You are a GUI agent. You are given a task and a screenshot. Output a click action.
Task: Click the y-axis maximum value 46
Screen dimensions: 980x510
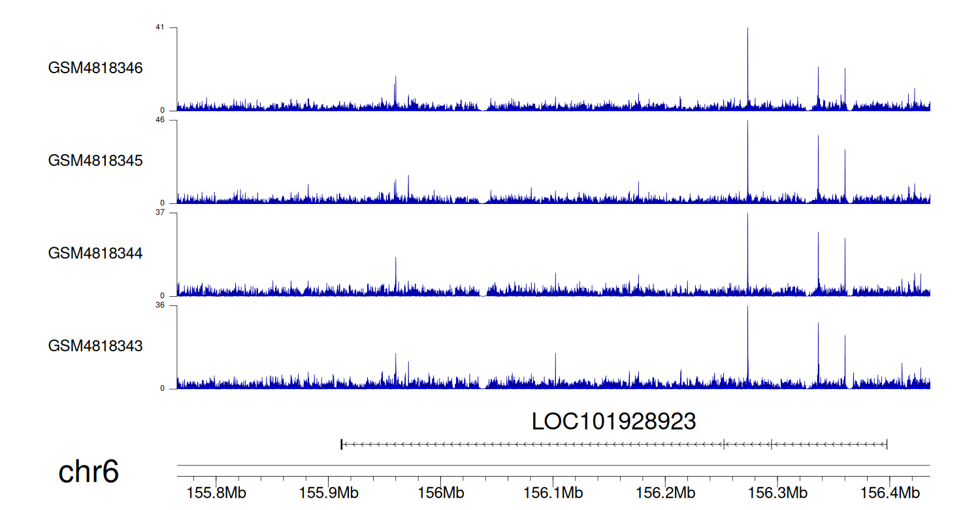160,120
